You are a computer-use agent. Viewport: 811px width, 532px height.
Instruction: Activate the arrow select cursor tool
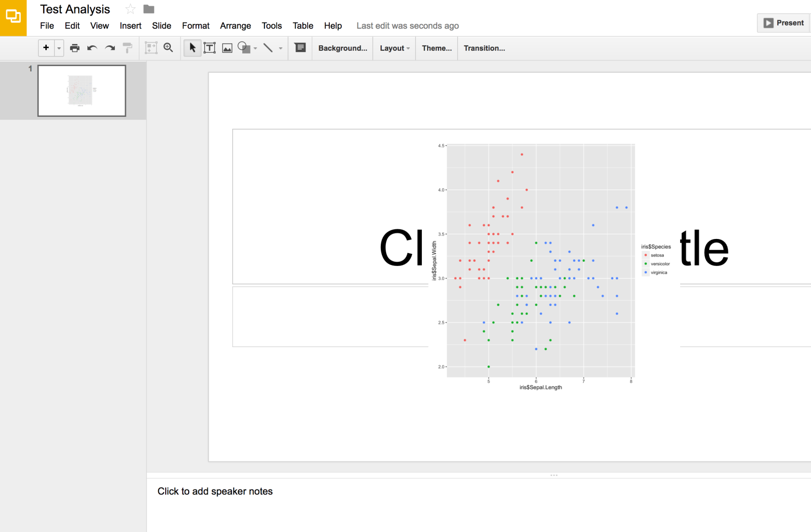tap(192, 48)
